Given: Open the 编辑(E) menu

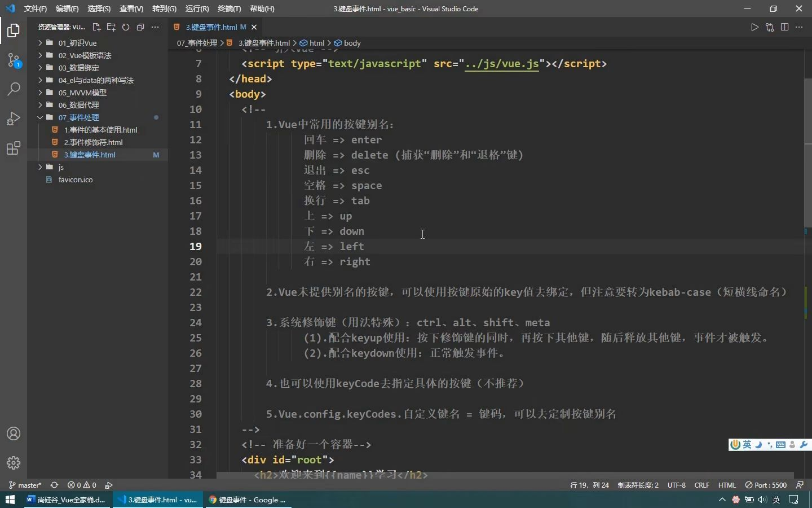Looking at the screenshot, I should click(x=67, y=8).
